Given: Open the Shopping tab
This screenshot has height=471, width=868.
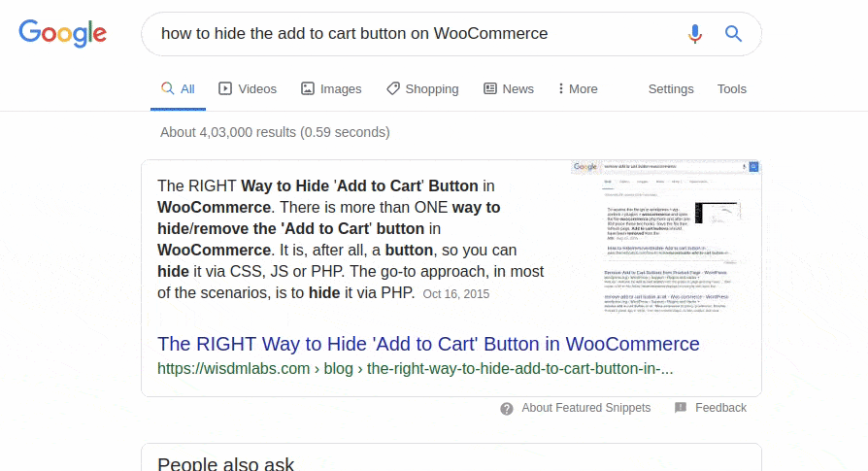Looking at the screenshot, I should tap(422, 89).
